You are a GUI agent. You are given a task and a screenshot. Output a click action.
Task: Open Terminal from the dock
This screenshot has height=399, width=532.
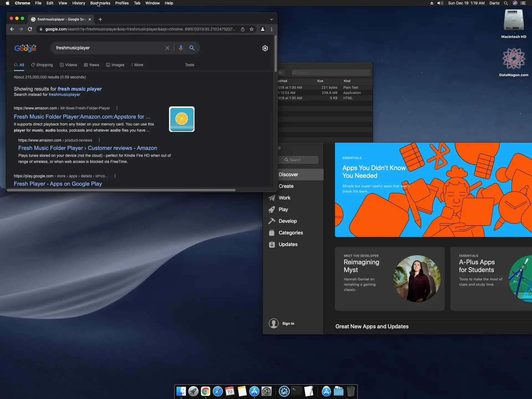[x=296, y=391]
